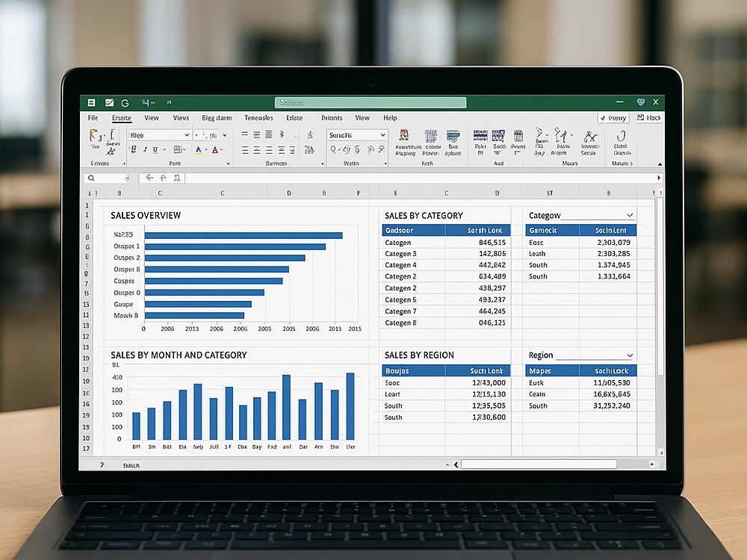The height and width of the screenshot is (560, 747).
Task: Click the 'Souviec Setsla' icon in Mocen group
Action: pos(590,137)
